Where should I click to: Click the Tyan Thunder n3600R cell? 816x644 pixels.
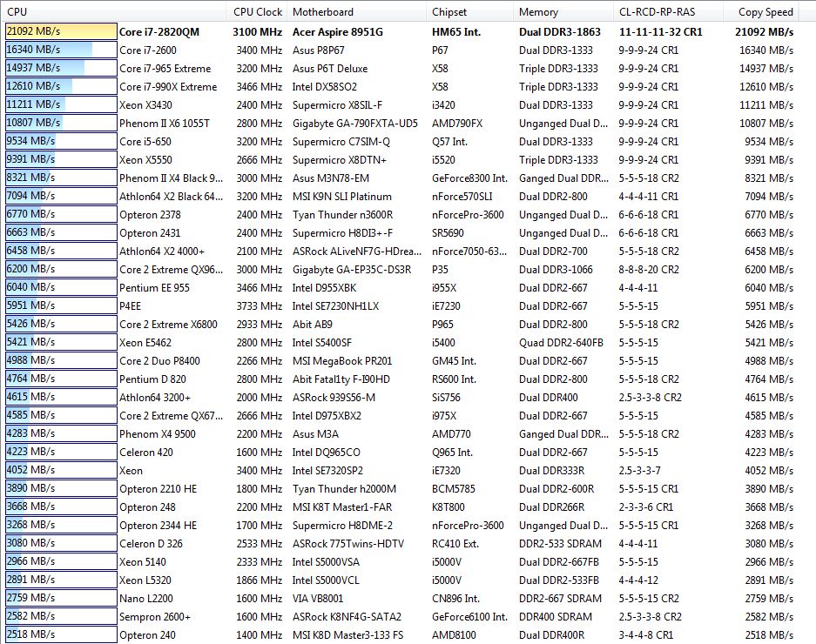(342, 215)
